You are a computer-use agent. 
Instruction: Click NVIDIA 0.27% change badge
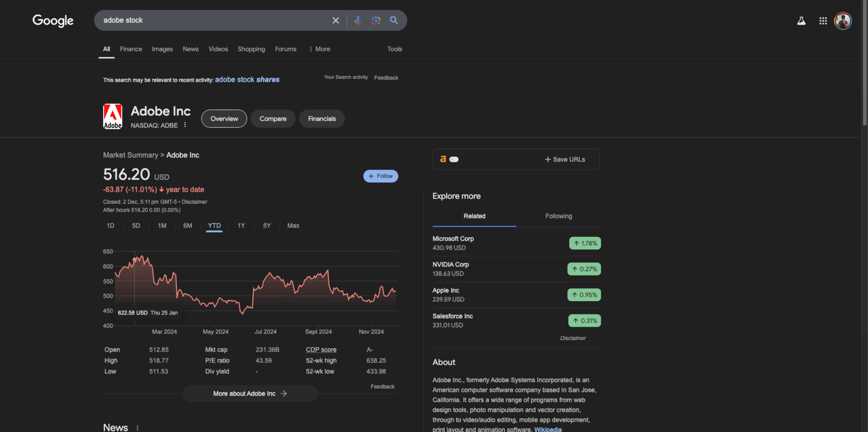point(584,269)
